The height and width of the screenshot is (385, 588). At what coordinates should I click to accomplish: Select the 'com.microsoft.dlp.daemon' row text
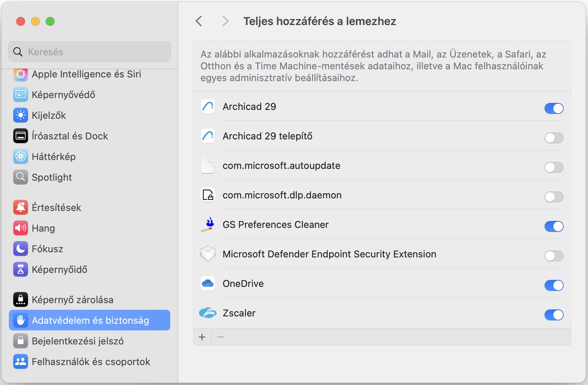282,195
